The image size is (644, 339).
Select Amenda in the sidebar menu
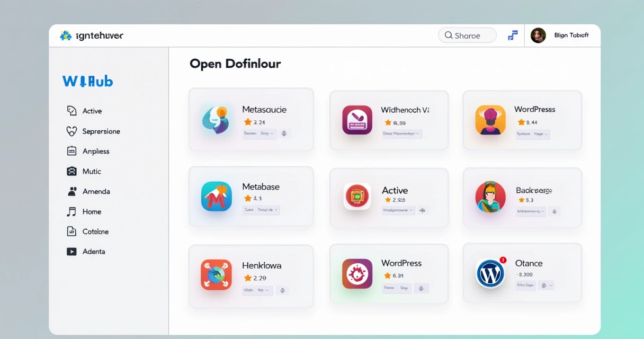click(x=95, y=191)
